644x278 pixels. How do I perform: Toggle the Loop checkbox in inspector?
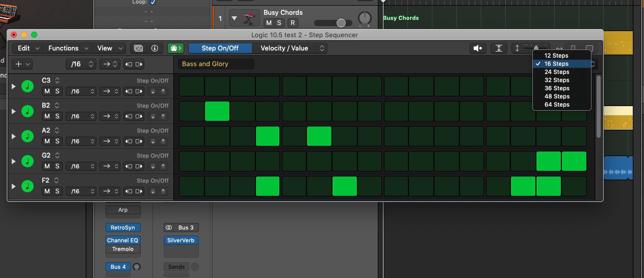tap(153, 2)
